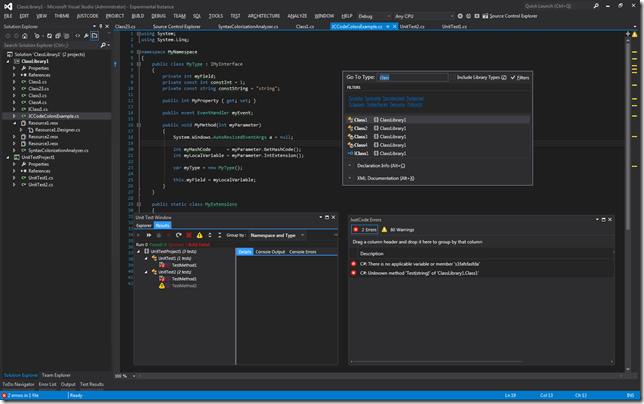Open the JUSTCODE menu
This screenshot has width=644, height=404.
[88, 17]
